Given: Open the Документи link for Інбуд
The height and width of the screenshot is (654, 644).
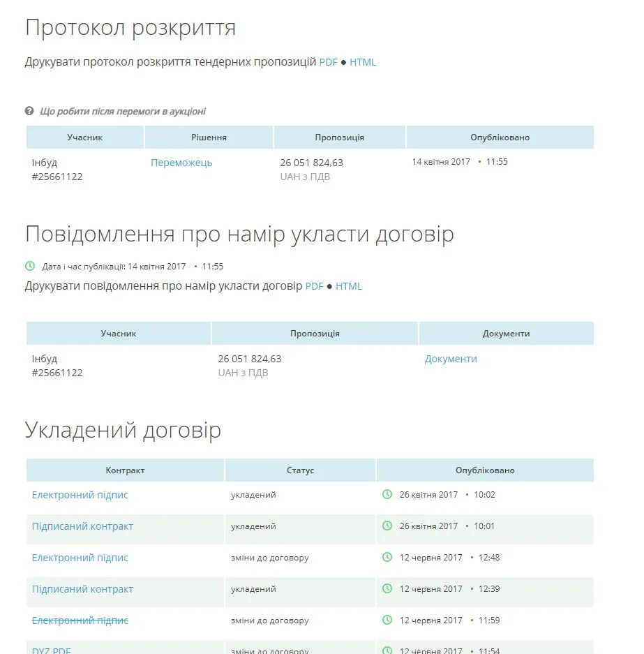Looking at the screenshot, I should point(451,359).
